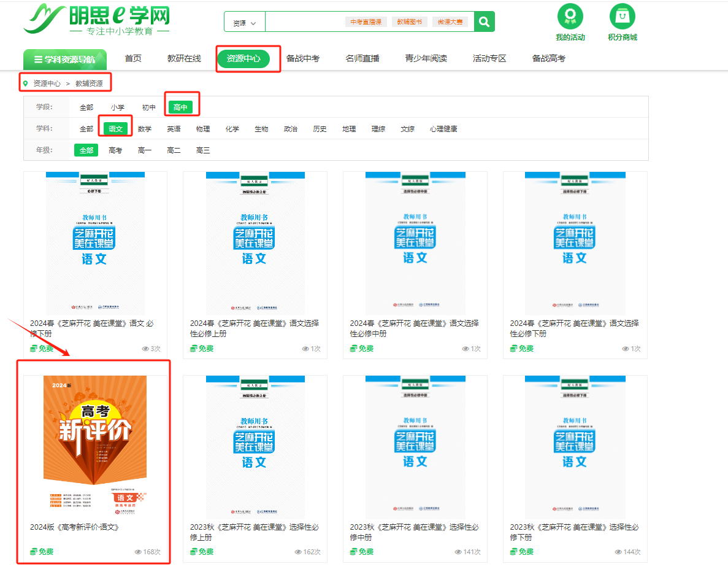This screenshot has width=728, height=569.
Task: Open 资源中心 in the main navigation
Action: point(243,58)
